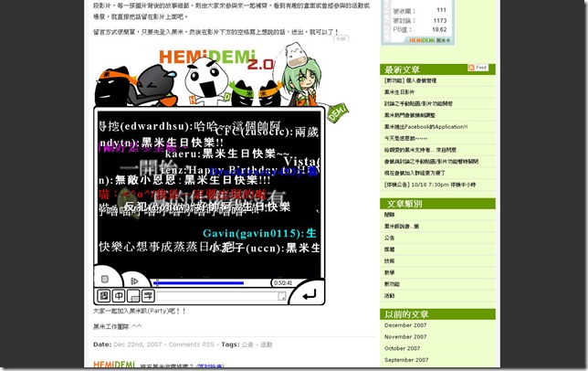Viewport: 588px width, 371px height.
Task: Open the 新功能 category in the sidebar
Action: (392, 284)
